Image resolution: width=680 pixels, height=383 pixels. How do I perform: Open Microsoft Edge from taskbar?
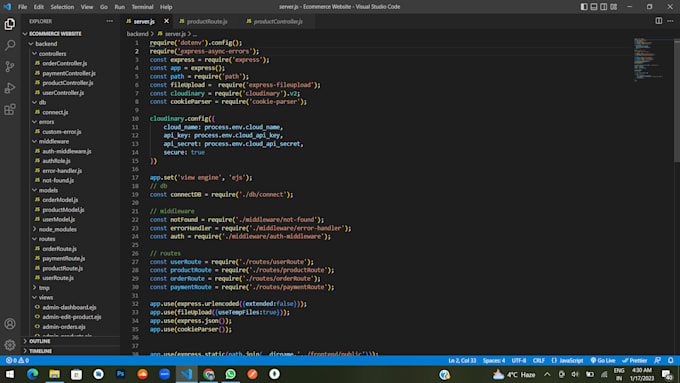[x=33, y=374]
